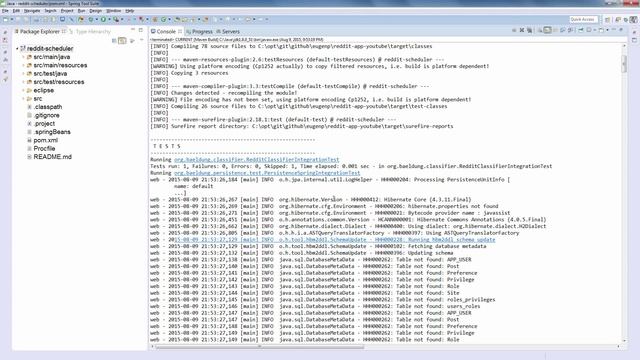Viewport: 640px width, 360px height.
Task: Click the New file icon in main toolbar
Action: click(5, 19)
